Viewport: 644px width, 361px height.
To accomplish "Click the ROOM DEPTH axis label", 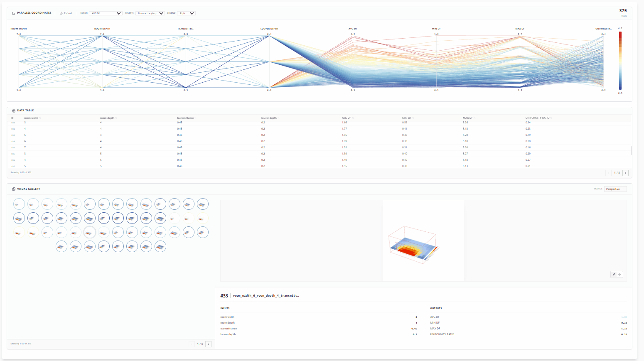I will (x=102, y=29).
